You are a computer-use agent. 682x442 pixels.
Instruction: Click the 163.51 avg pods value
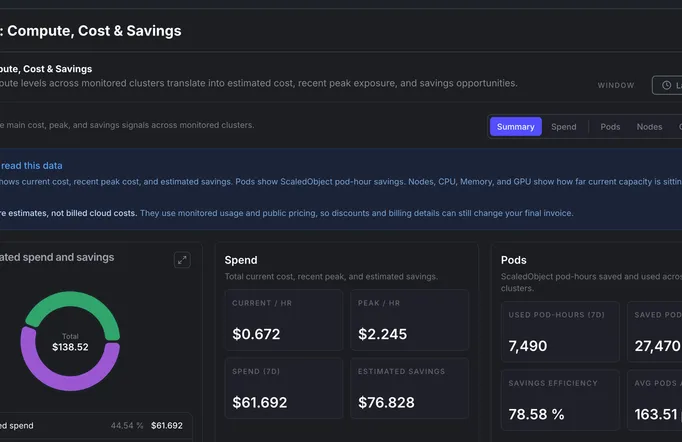pos(655,414)
